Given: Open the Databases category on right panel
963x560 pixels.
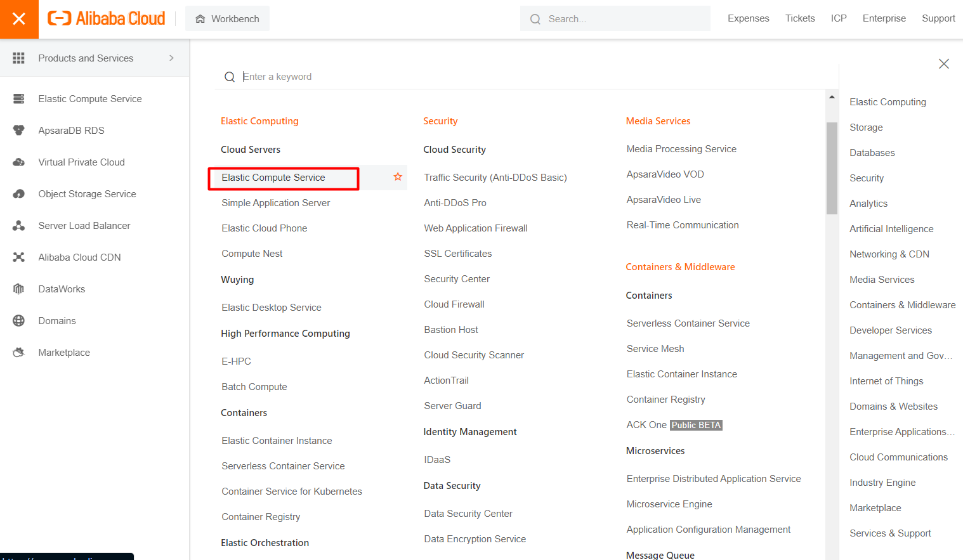Looking at the screenshot, I should tap(872, 152).
